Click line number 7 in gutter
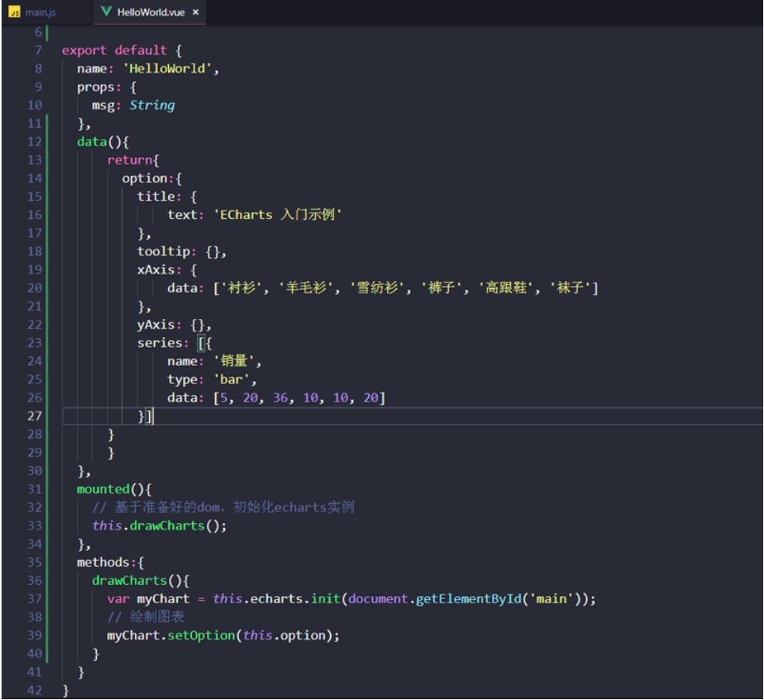764x700 pixels. pos(38,50)
